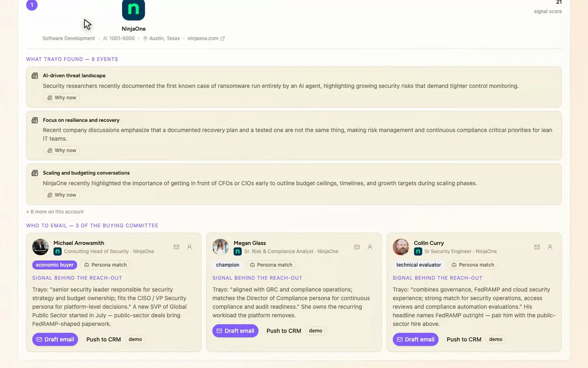Draft email to Michael Arrowsmith

pyautogui.click(x=55, y=339)
